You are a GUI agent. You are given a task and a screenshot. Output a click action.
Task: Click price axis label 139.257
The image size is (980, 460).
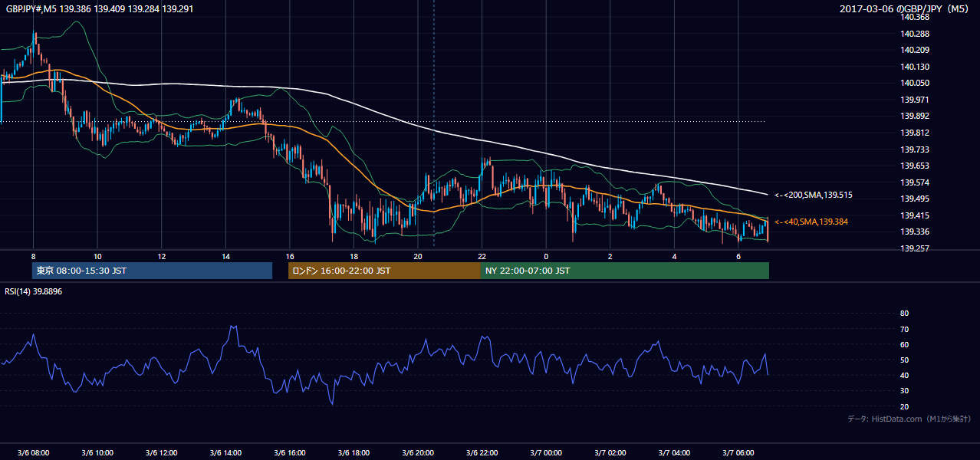[x=916, y=248]
